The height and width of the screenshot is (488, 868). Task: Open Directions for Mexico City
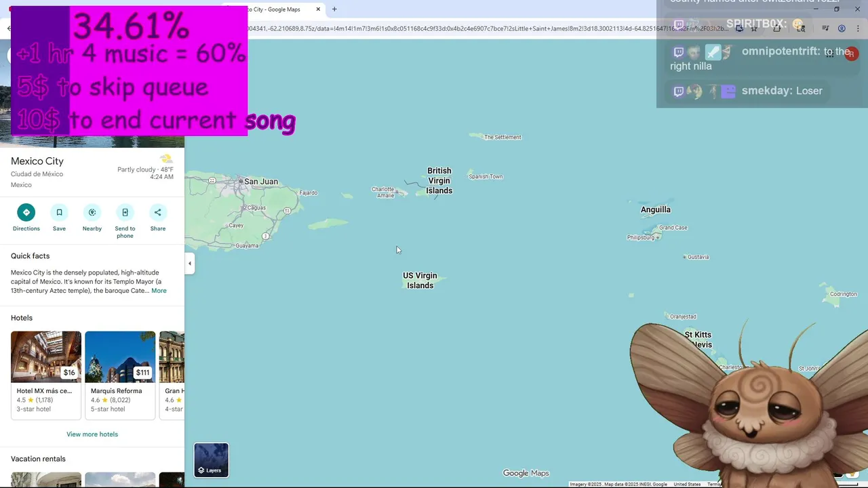click(26, 218)
